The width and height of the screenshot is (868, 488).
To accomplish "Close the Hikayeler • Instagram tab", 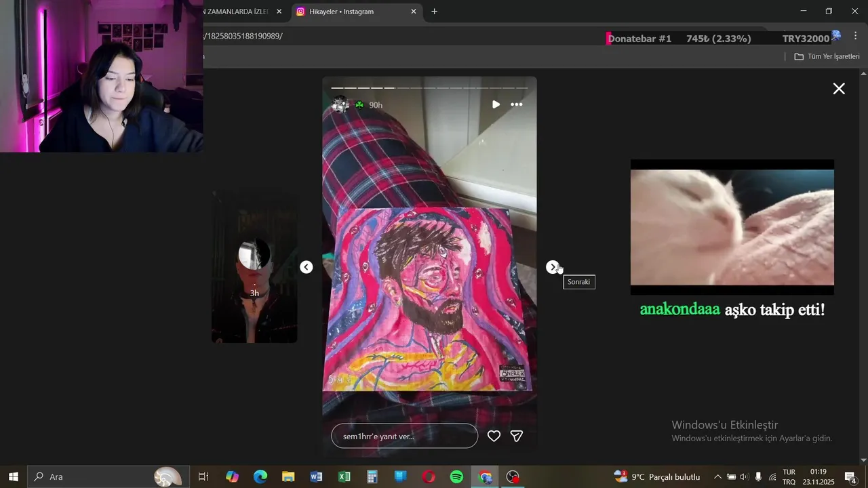I will pyautogui.click(x=414, y=12).
